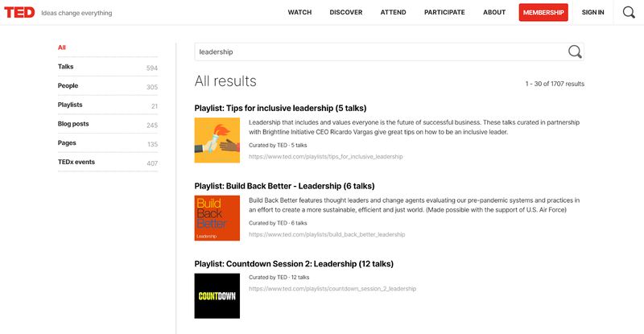Open the ABOUT menu
This screenshot has width=644, height=334.
coord(494,13)
